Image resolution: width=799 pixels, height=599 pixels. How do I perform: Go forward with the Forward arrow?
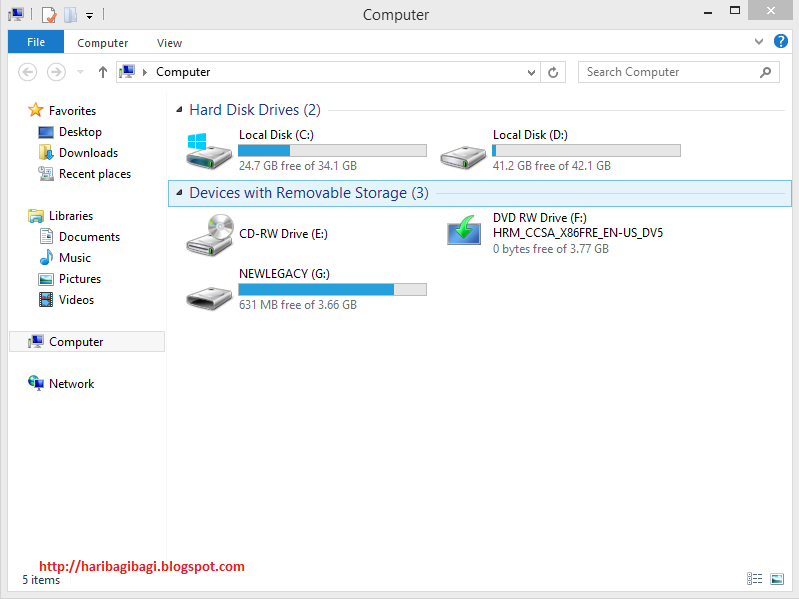coord(56,72)
